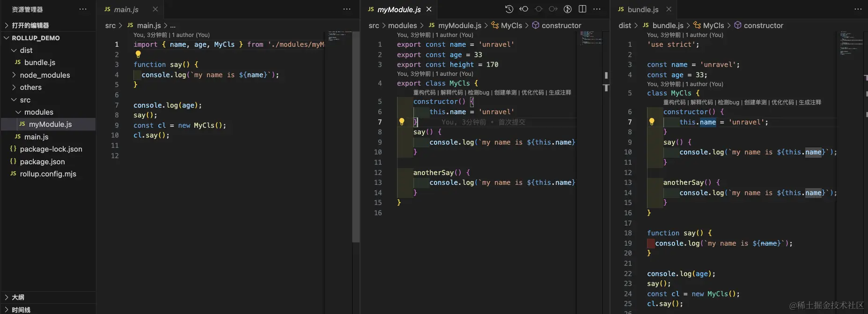Expand the others folder

tap(14, 87)
